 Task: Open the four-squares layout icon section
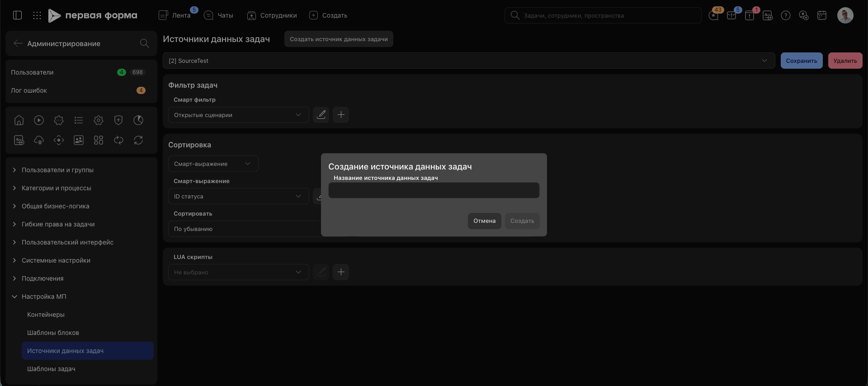99,140
